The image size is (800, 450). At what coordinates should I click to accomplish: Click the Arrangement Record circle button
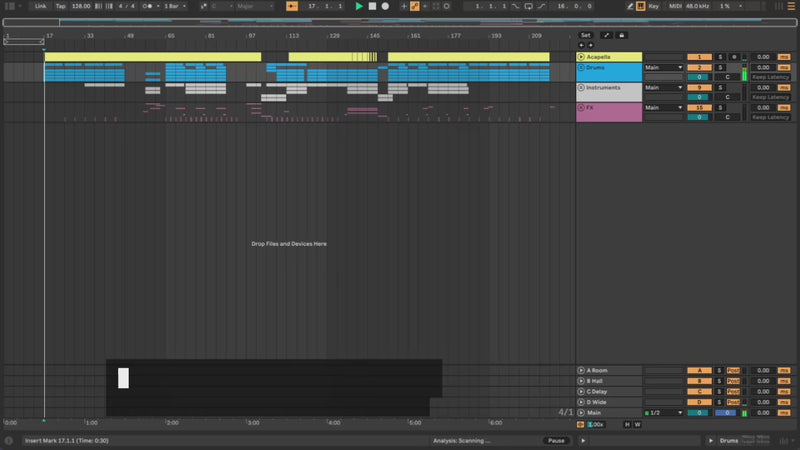tap(385, 6)
